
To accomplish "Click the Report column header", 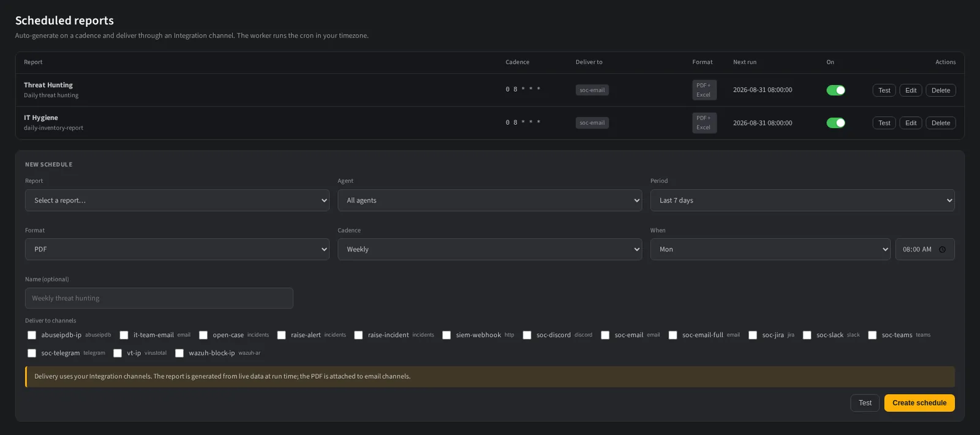I will click(x=33, y=62).
